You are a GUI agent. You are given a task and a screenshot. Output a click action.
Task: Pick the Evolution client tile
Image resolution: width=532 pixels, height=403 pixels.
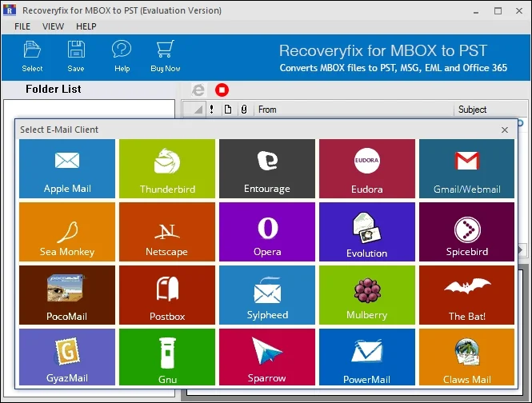tap(366, 232)
